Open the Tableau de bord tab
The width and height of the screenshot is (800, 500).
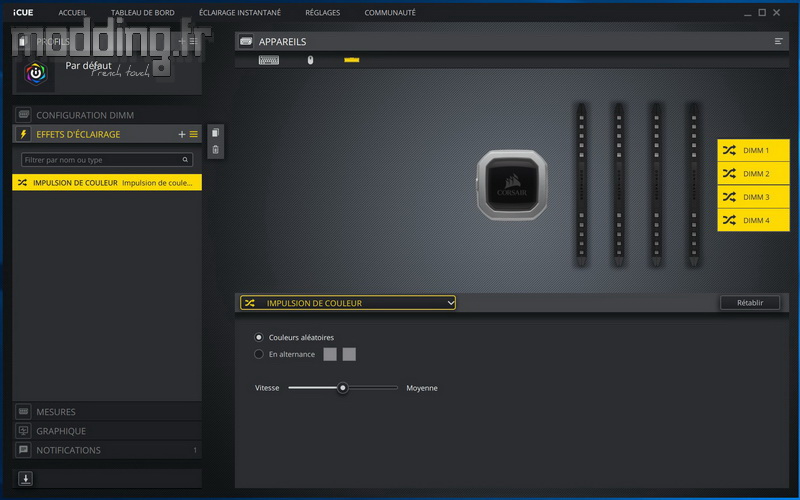pos(142,12)
